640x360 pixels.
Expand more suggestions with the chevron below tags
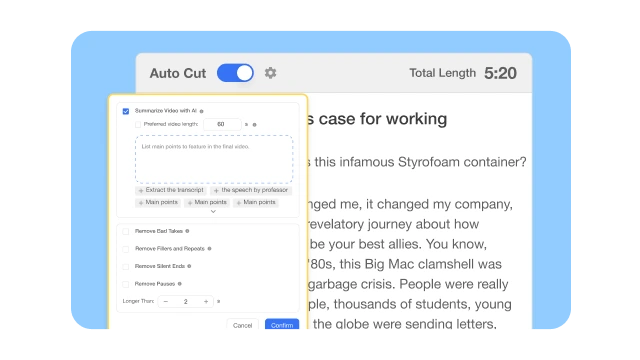tap(213, 211)
